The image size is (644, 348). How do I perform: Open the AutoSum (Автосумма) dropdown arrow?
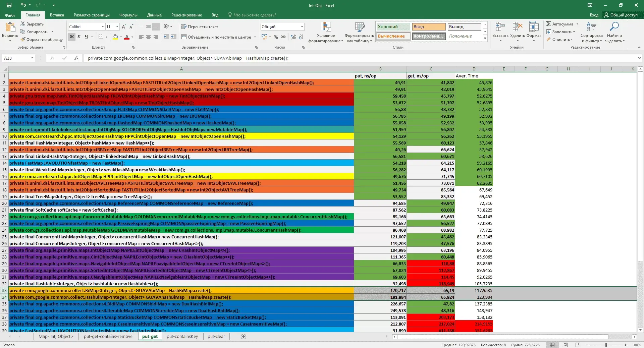pyautogui.click(x=577, y=24)
